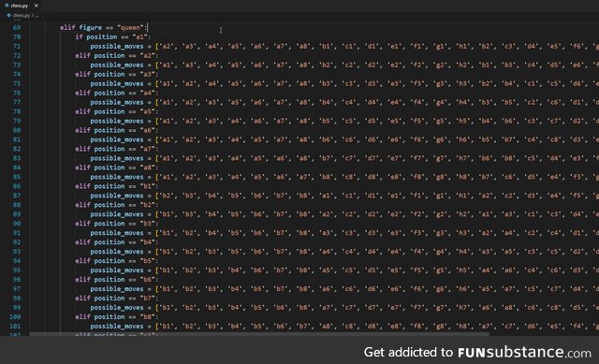This screenshot has width=599, height=364.
Task: Click possible_moves variable on line 71
Action: (x=116, y=46)
